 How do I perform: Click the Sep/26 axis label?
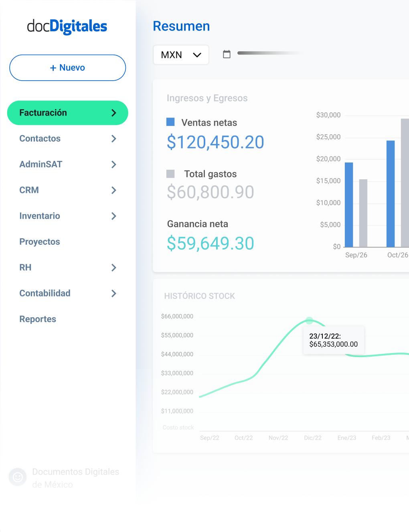click(x=356, y=255)
